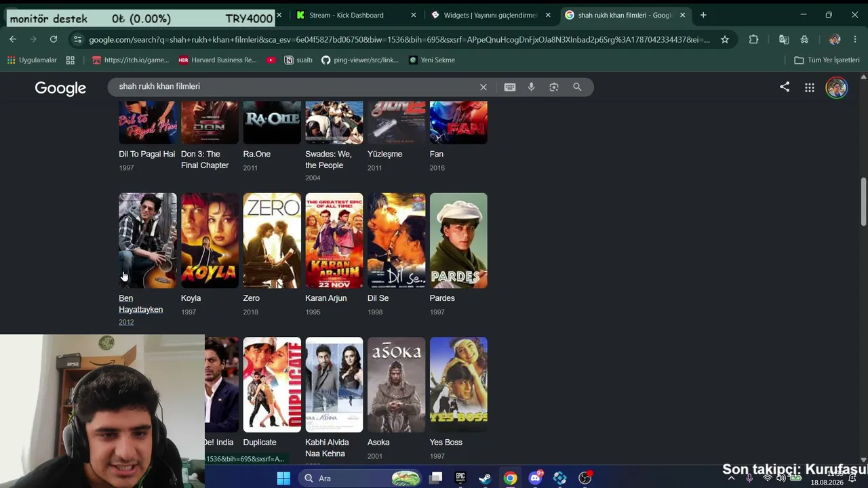The image size is (868, 488).
Task: Open the Duplicate movie poster
Action: [272, 385]
